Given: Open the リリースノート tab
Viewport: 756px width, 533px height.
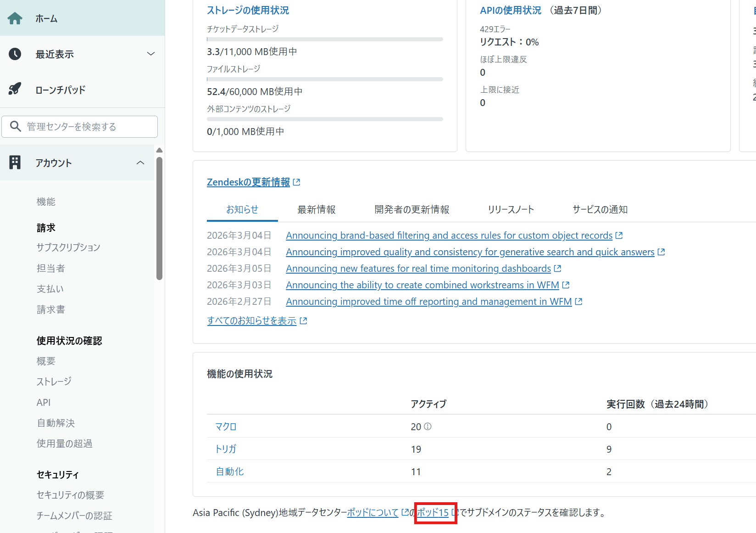Looking at the screenshot, I should click(511, 210).
